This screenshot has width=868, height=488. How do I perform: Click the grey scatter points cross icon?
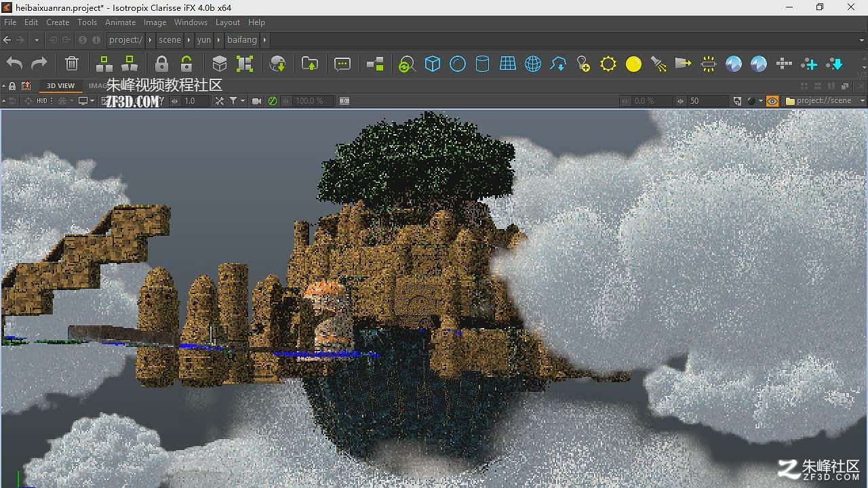784,64
